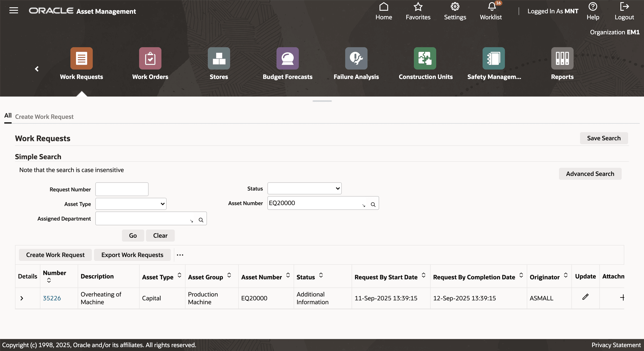Open the hamburger navigation menu
This screenshot has width=644, height=351.
pos(14,11)
